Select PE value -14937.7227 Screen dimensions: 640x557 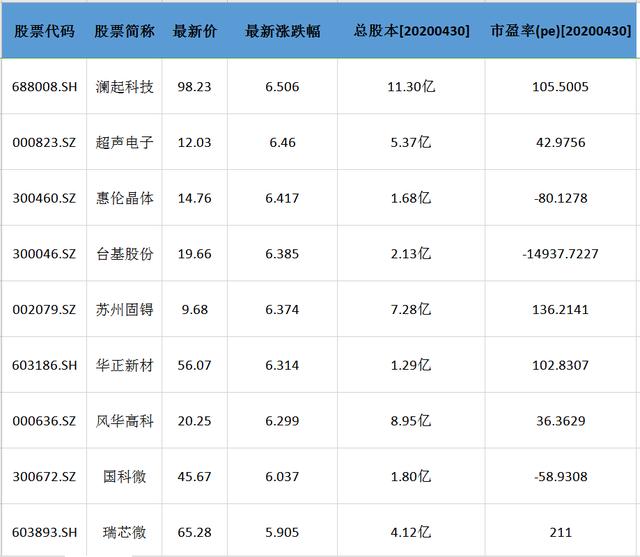click(561, 254)
